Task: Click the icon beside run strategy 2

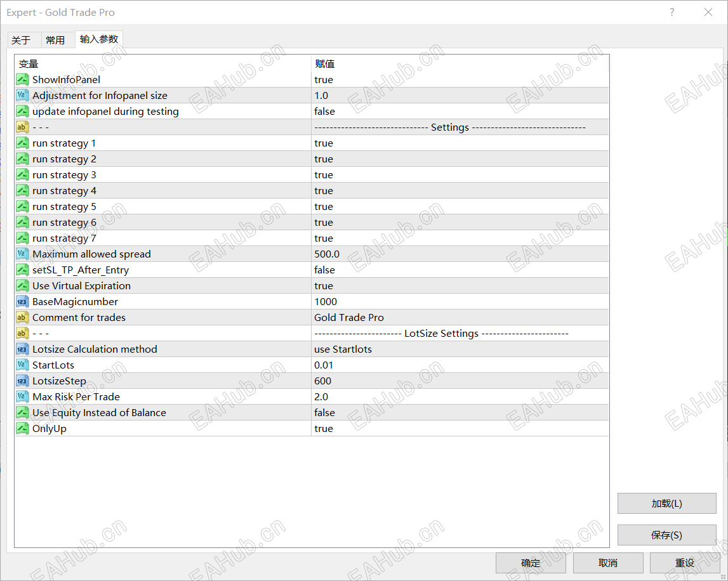Action: tap(22, 159)
